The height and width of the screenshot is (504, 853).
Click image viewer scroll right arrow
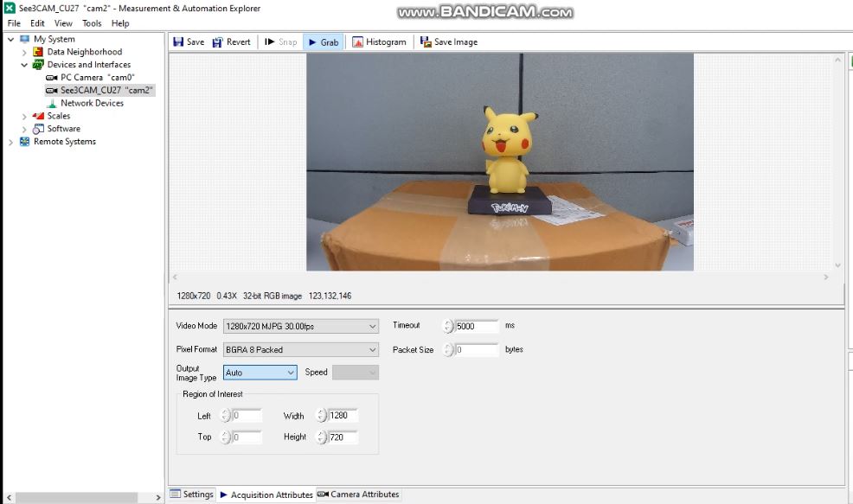point(826,278)
